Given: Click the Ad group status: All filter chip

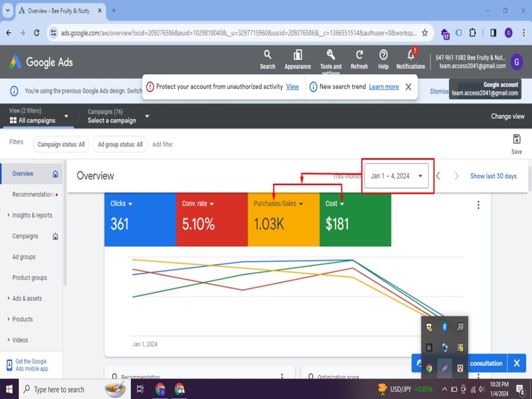Looking at the screenshot, I should pos(120,144).
